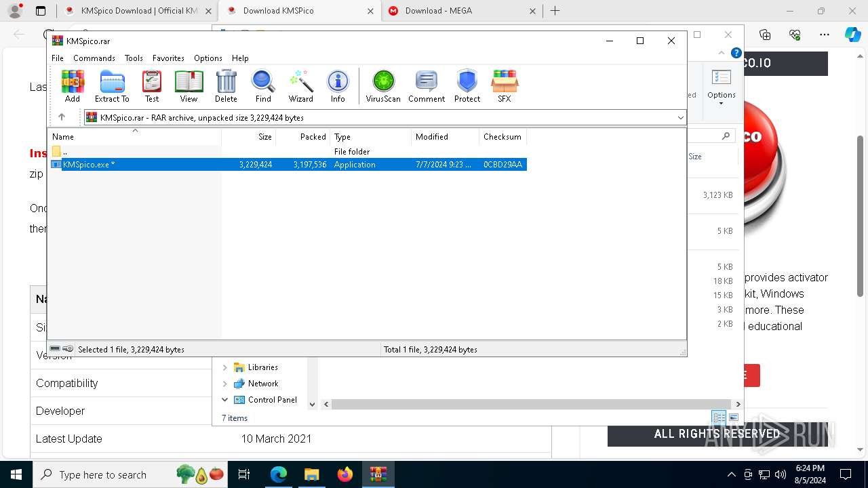Expand Network in Explorer tree

pos(224,384)
